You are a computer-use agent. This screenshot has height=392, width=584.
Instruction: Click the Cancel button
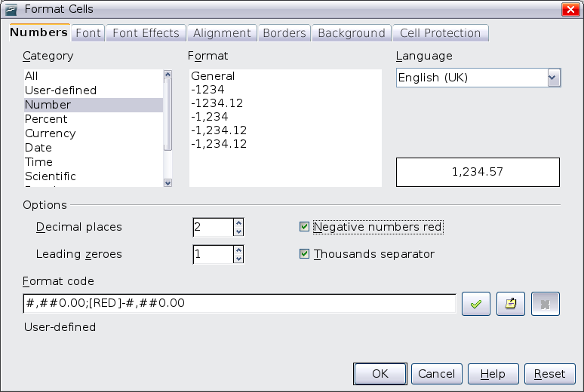click(437, 374)
